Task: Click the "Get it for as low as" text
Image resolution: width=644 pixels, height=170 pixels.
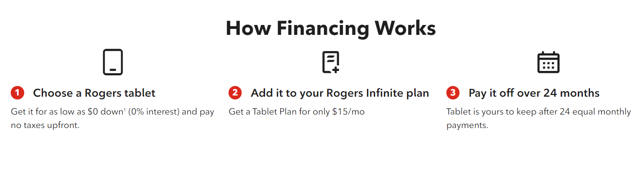Action: coord(48,112)
